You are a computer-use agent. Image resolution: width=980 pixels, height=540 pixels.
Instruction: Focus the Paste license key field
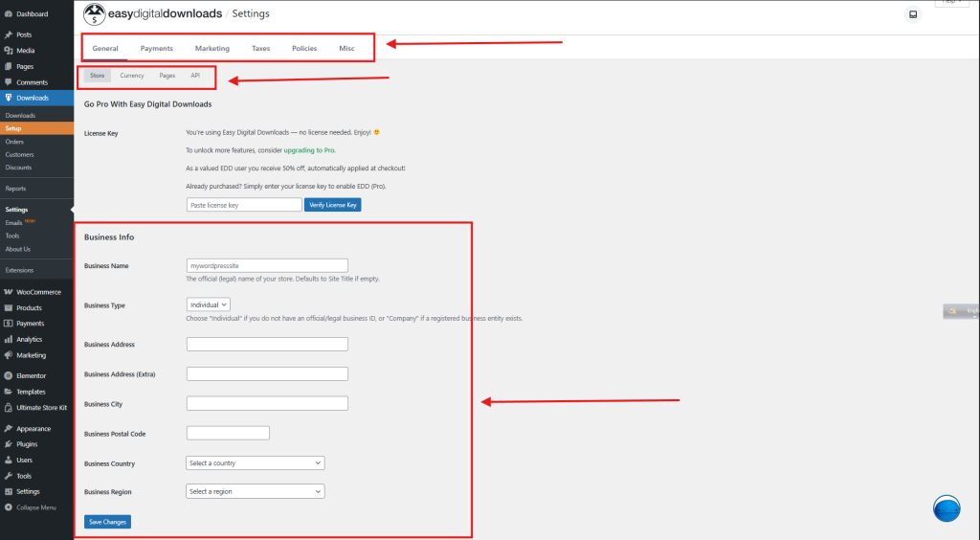[x=244, y=205]
